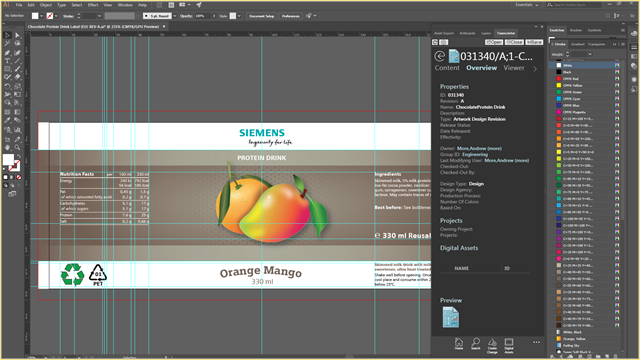Image resolution: width=640 pixels, height=360 pixels.
Task: Open fill color dropdown in control bar
Action: (x=41, y=16)
